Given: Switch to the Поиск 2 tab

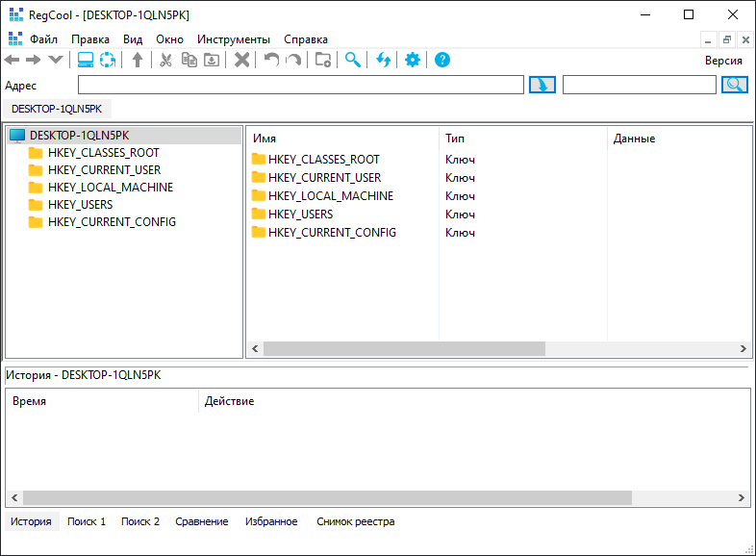Looking at the screenshot, I should [140, 521].
